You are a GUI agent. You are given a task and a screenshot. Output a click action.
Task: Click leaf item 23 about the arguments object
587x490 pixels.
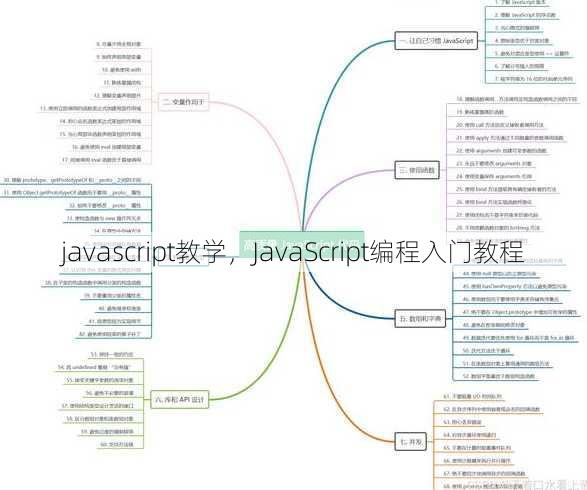point(494,163)
